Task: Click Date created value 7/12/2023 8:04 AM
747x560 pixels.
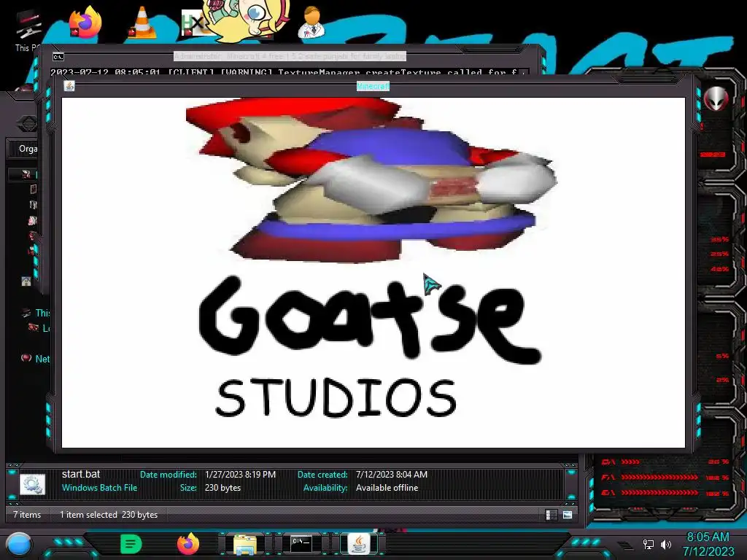Action: tap(392, 474)
